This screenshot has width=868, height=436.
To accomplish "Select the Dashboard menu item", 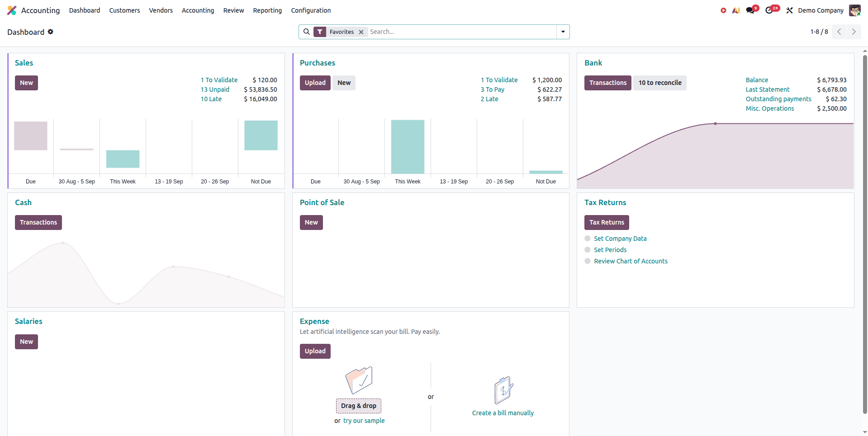I will (x=85, y=10).
